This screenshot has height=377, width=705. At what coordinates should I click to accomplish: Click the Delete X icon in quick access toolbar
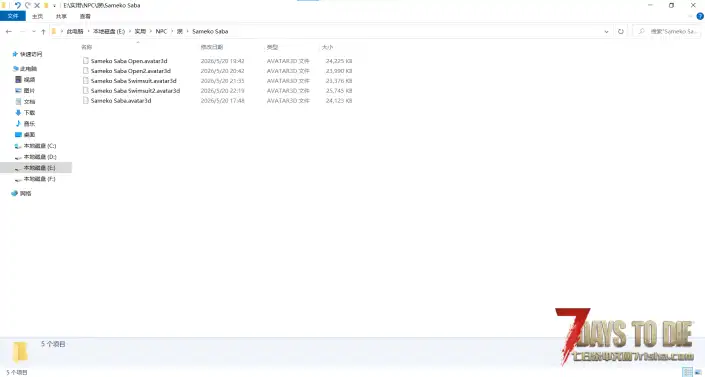click(37, 5)
